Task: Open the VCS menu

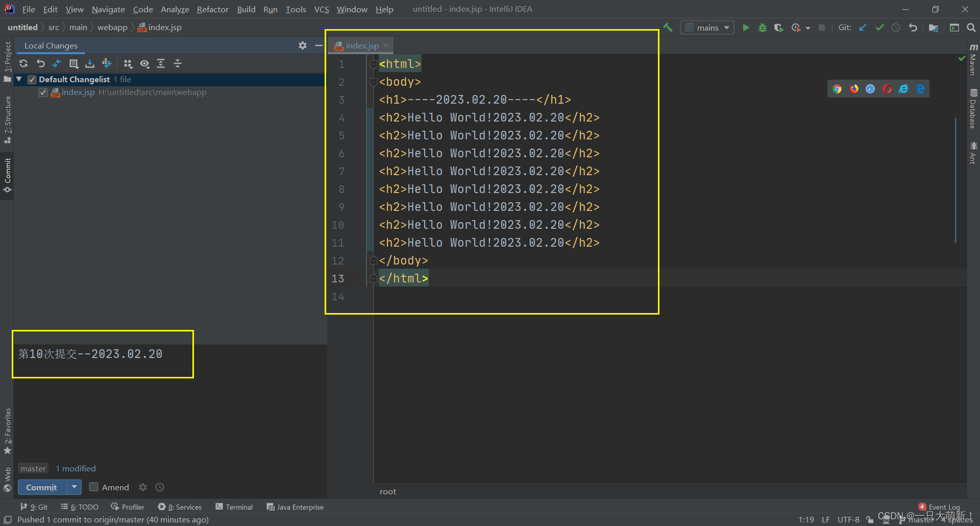Action: (x=322, y=9)
